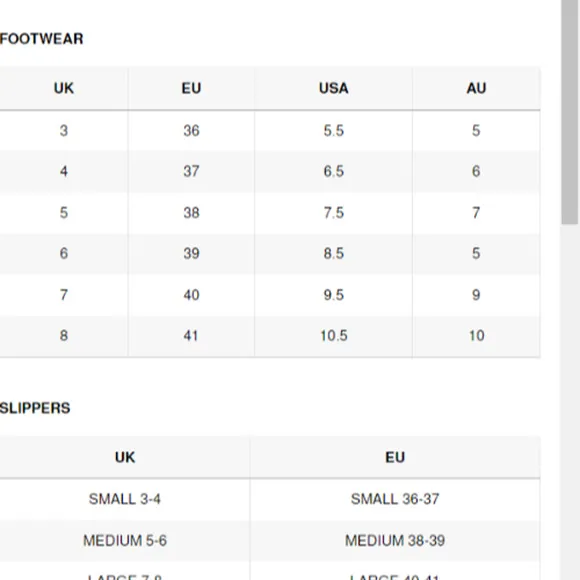Select the EU column header in Footwear table

[191, 88]
